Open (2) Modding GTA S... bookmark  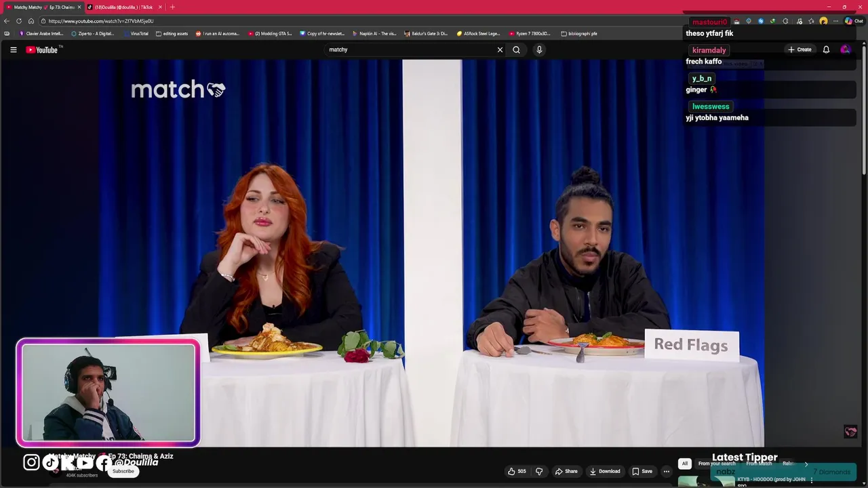coord(270,33)
